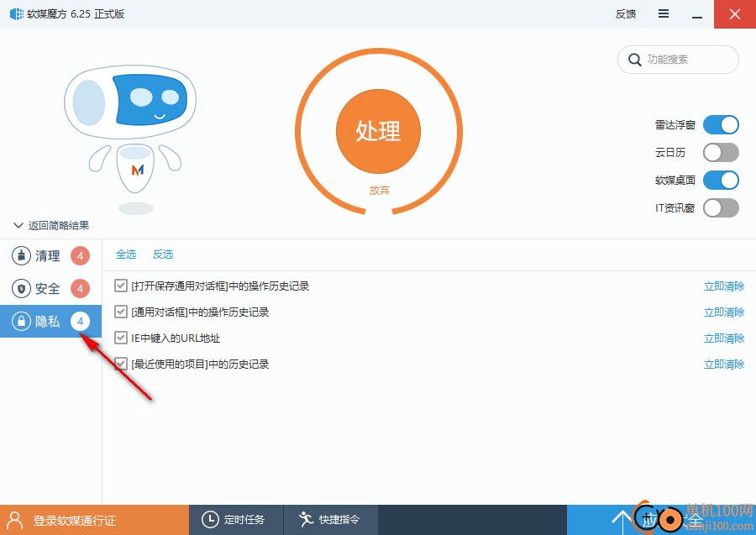Image resolution: width=756 pixels, height=535 pixels.
Task: Uncheck IE中键入的URL地址 checkbox
Action: (x=120, y=338)
